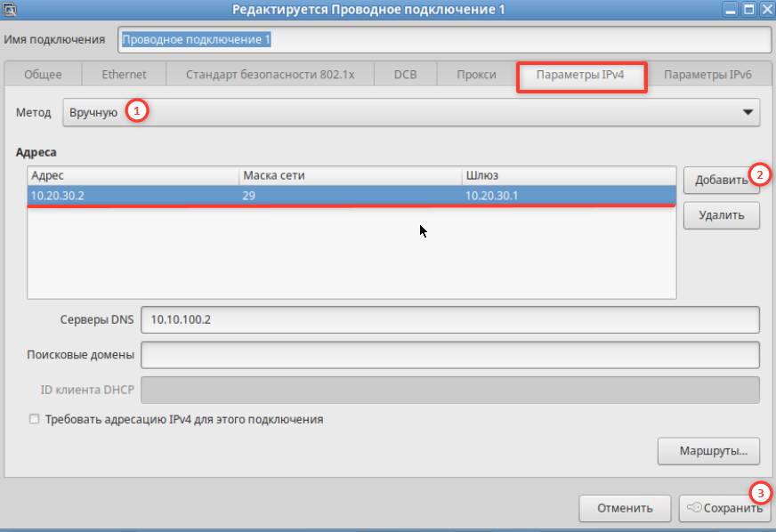Minimize the connection editor window

[731, 10]
